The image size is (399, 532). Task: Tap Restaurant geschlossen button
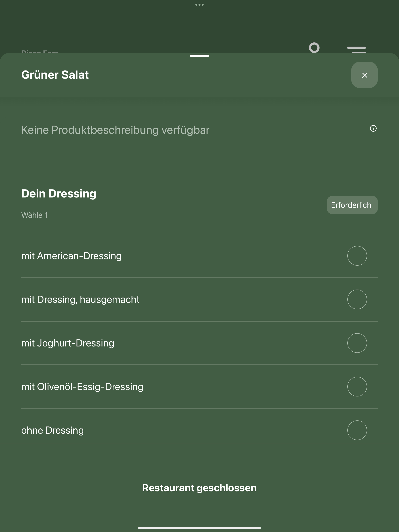pos(199,488)
